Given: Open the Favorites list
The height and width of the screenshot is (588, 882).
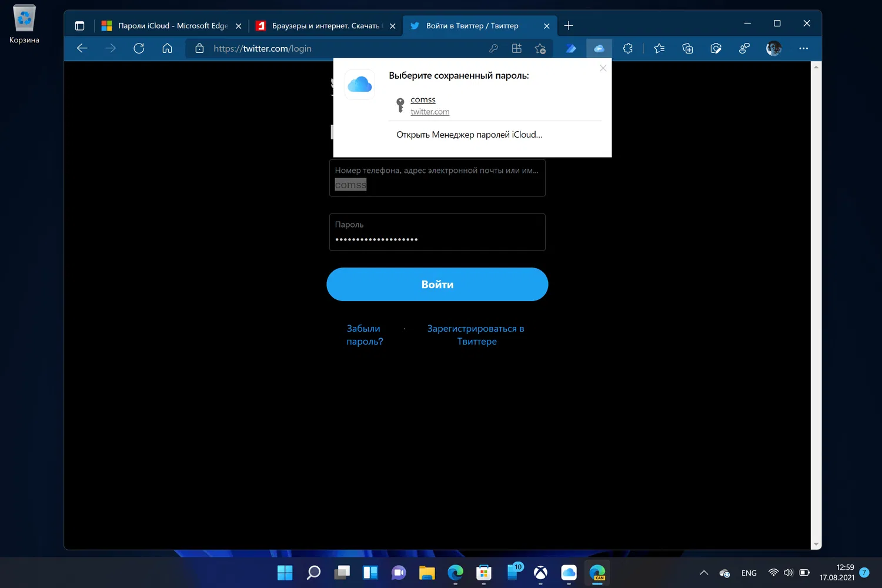Looking at the screenshot, I should (659, 48).
